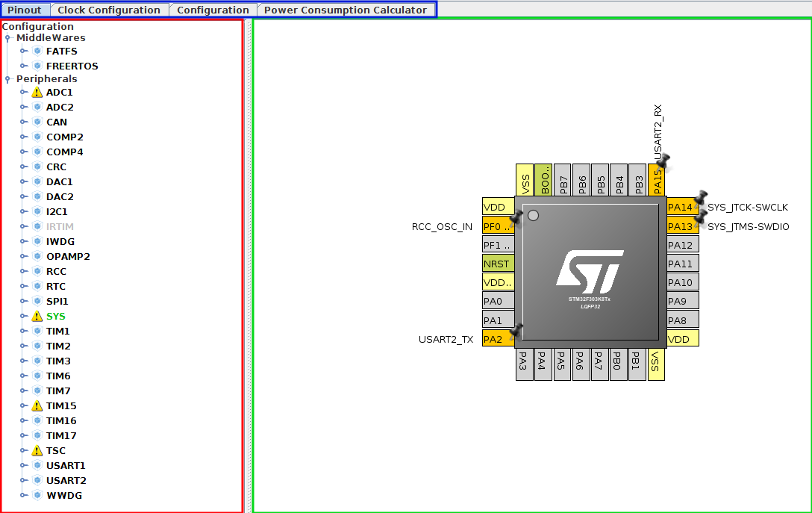Click the green NRST pin
The image size is (812, 513).
[x=497, y=264]
